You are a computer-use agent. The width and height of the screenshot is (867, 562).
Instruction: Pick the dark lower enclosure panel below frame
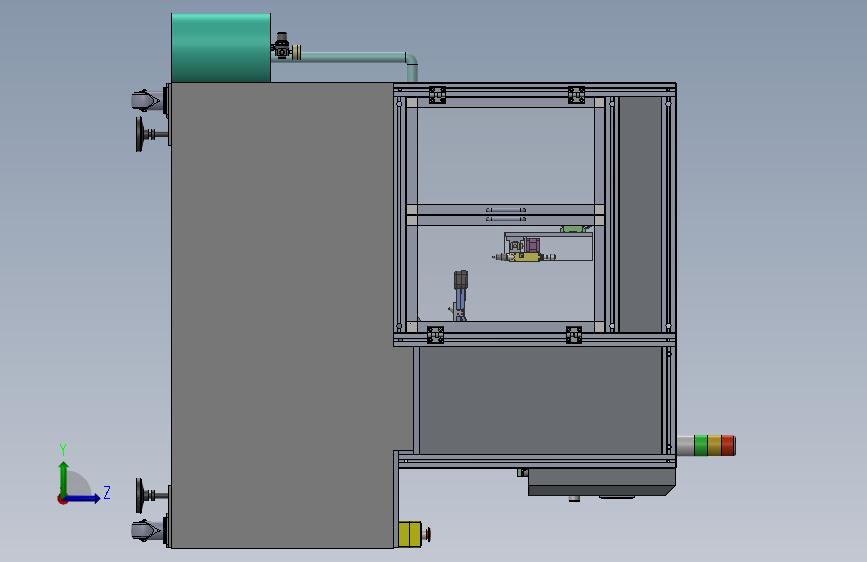(x=540, y=400)
